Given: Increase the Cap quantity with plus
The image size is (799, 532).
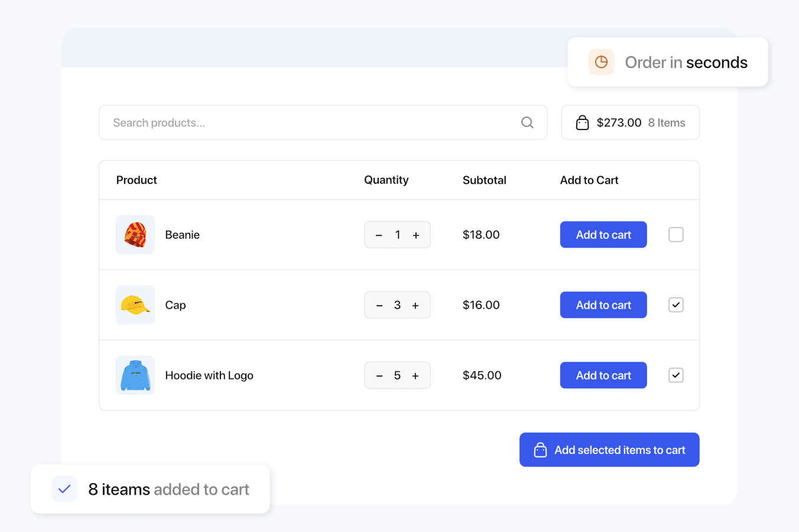Looking at the screenshot, I should [x=415, y=306].
